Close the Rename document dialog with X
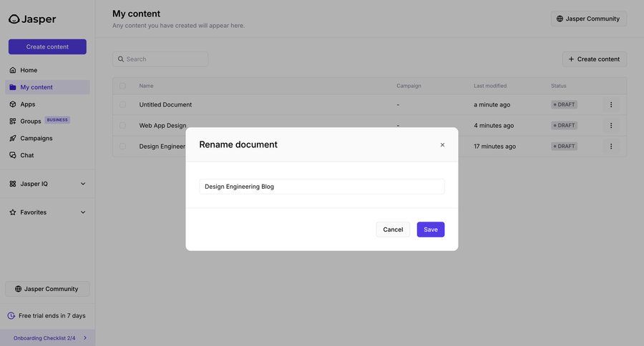The image size is (644, 346). pyautogui.click(x=442, y=145)
